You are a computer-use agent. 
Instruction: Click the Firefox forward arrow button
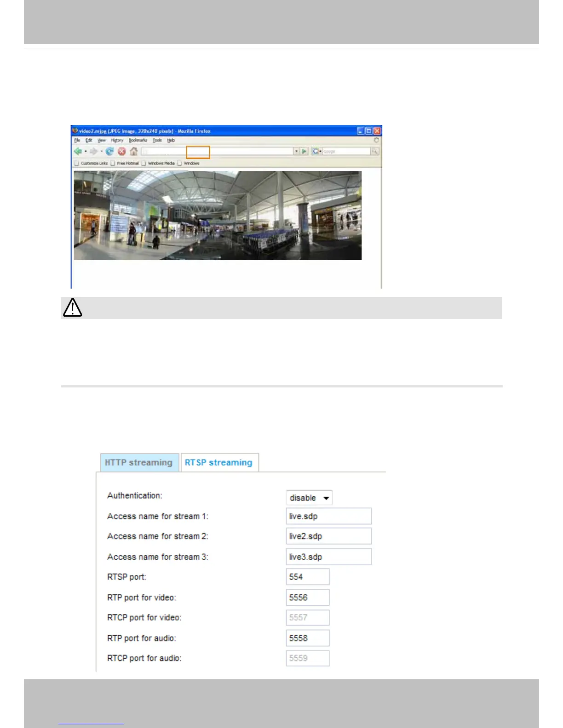[x=93, y=151]
